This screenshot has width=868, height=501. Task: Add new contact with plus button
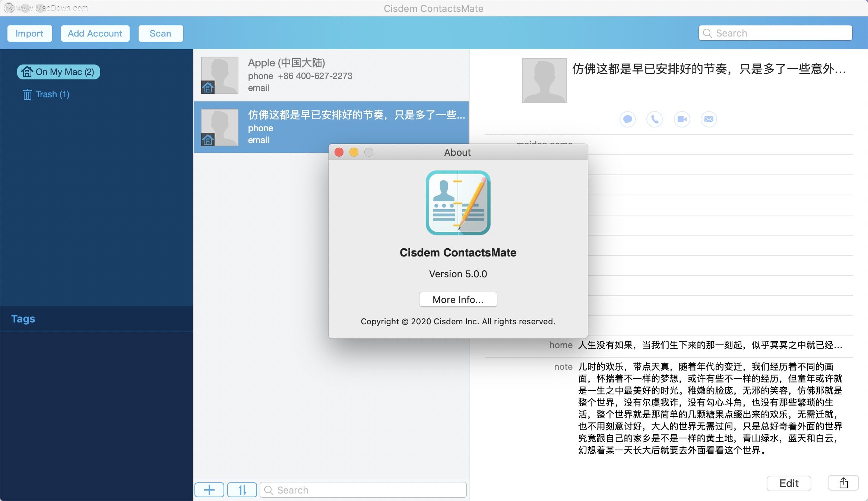(x=209, y=490)
